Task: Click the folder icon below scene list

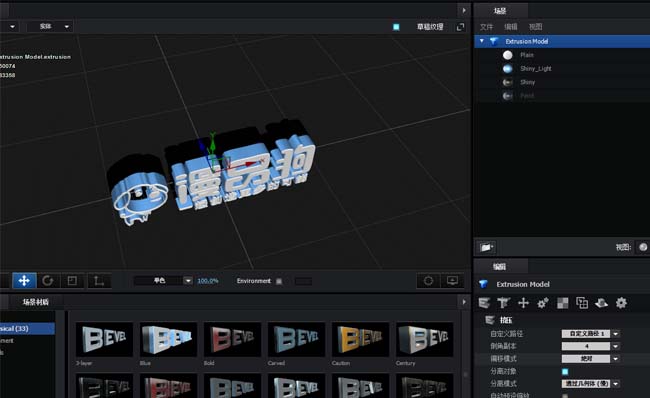Action: [486, 248]
